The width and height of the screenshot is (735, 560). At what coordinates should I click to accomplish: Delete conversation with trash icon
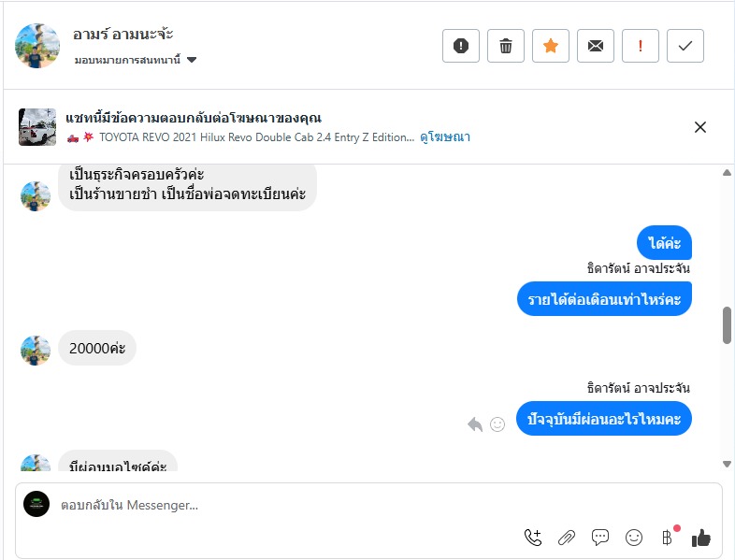coord(506,46)
